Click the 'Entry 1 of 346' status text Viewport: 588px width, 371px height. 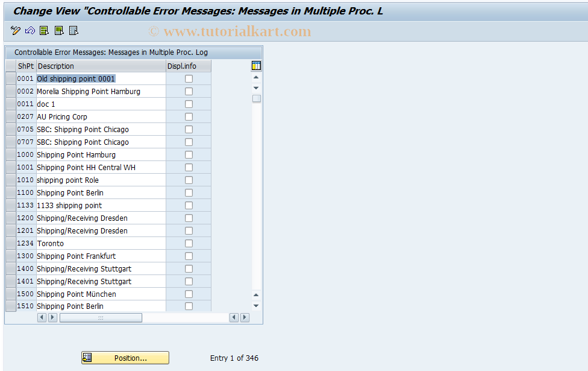click(x=234, y=358)
